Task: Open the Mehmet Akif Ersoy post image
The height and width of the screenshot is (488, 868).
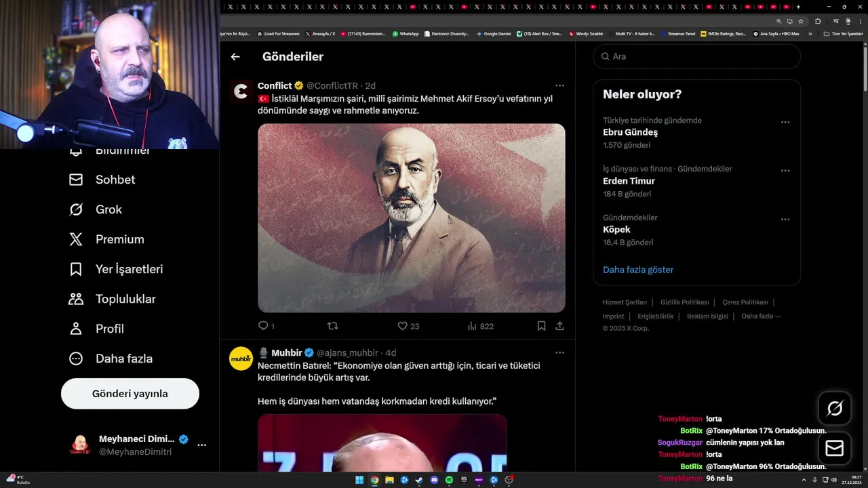Action: 412,218
